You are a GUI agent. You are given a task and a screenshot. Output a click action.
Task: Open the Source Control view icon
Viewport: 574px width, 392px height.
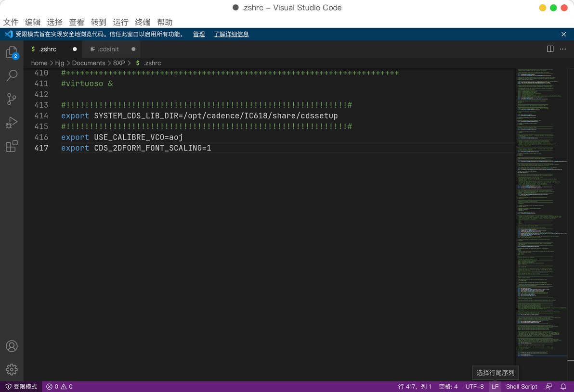pyautogui.click(x=12, y=99)
